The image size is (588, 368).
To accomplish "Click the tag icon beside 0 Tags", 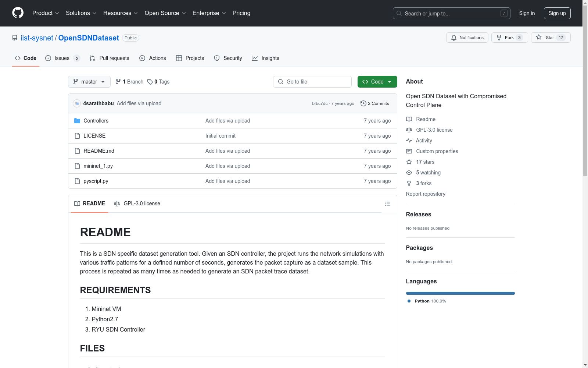I will (150, 82).
